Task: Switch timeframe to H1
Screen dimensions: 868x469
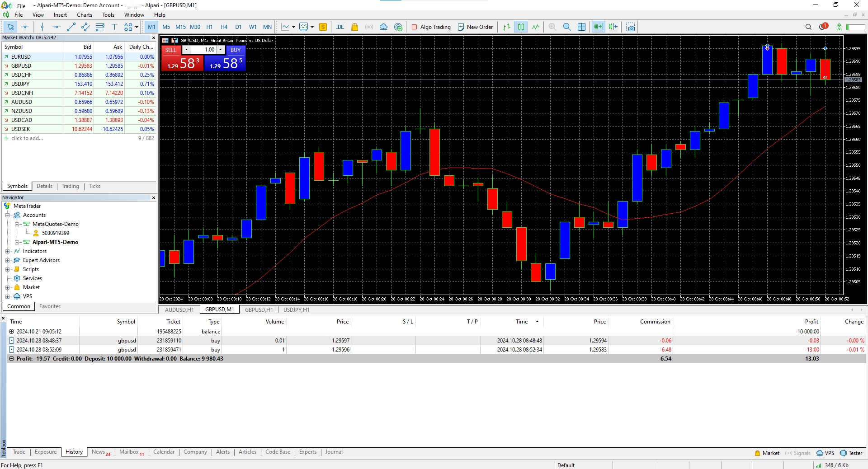Action: tap(209, 27)
